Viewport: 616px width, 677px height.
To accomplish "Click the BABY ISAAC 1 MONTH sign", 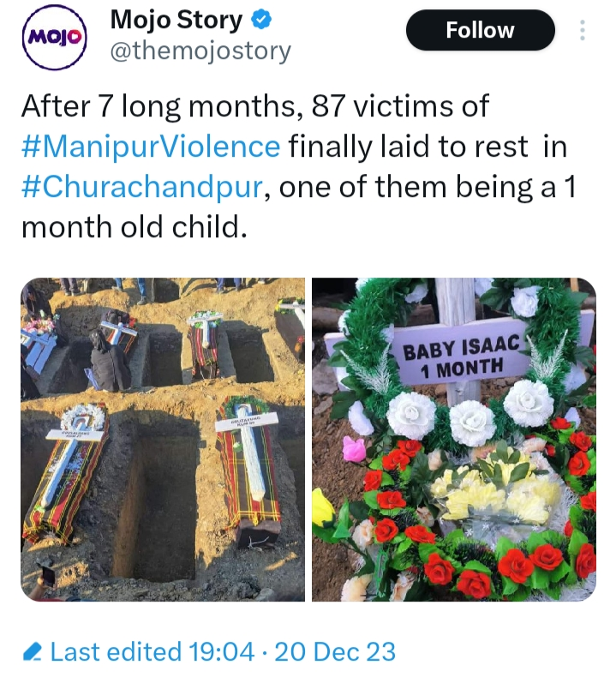I will tap(462, 356).
